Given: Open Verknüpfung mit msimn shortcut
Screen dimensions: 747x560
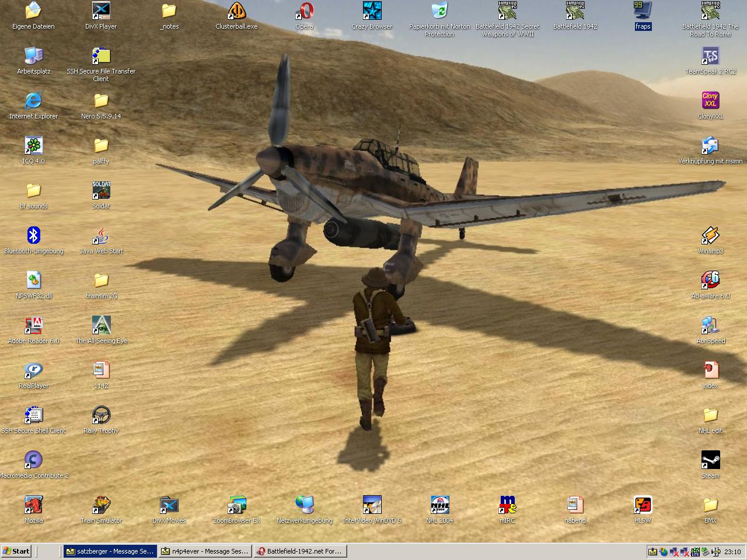Looking at the screenshot, I should click(710, 150).
